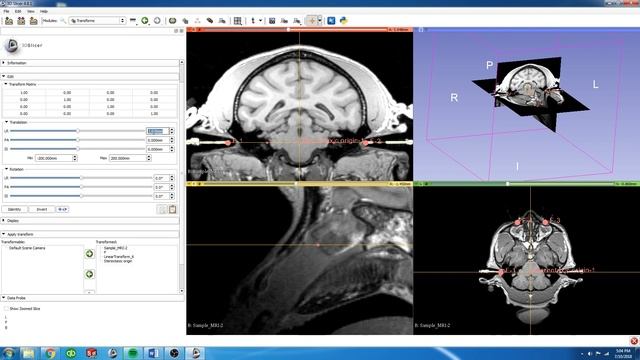Click the Rotation IS slider handle

pos(82,196)
